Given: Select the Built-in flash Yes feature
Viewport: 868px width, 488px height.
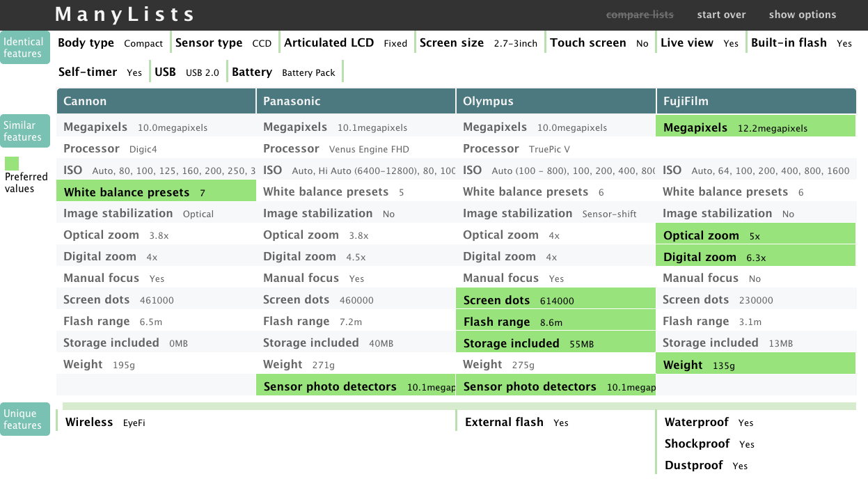Looking at the screenshot, I should (x=801, y=43).
